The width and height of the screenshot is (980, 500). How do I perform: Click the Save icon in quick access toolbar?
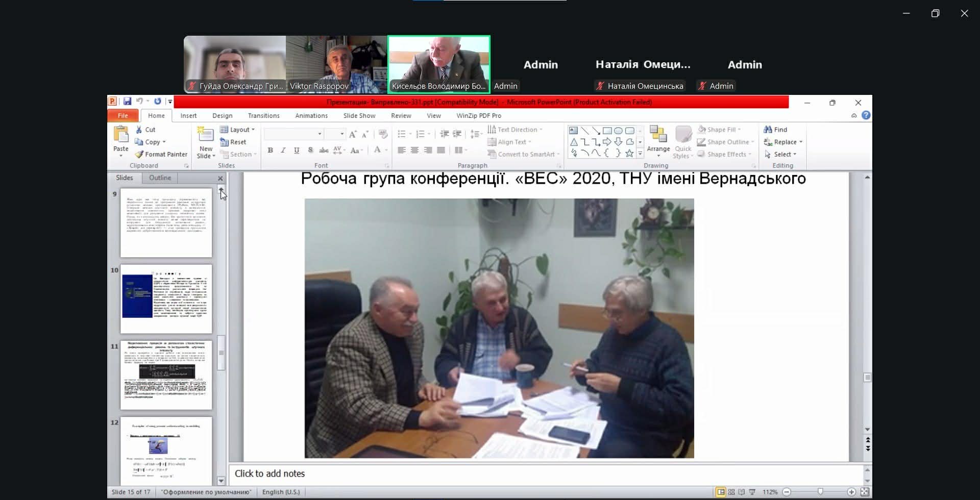[x=127, y=102]
